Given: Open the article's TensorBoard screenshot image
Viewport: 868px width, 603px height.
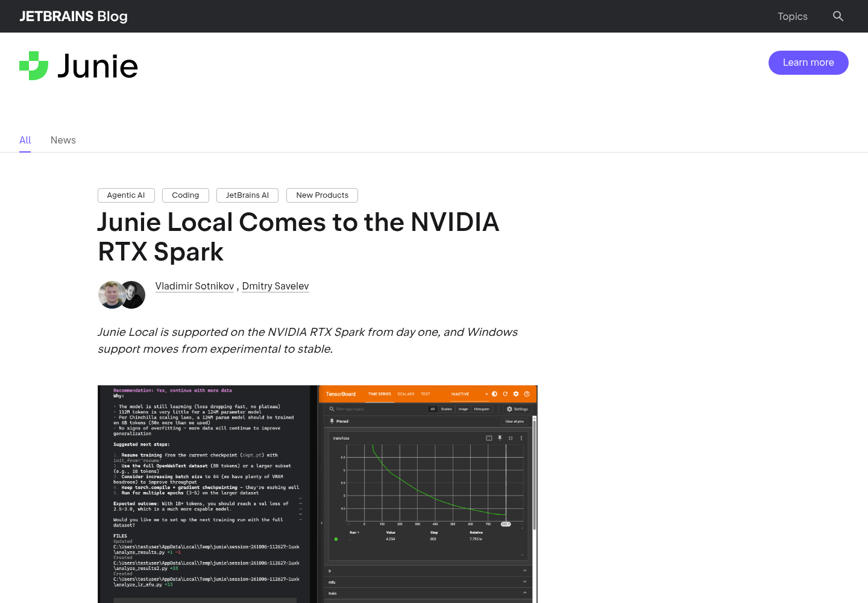Looking at the screenshot, I should tap(318, 494).
